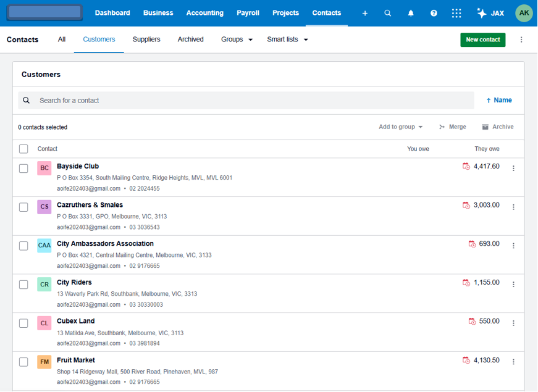
Task: Click the They owe column header
Action: click(487, 149)
